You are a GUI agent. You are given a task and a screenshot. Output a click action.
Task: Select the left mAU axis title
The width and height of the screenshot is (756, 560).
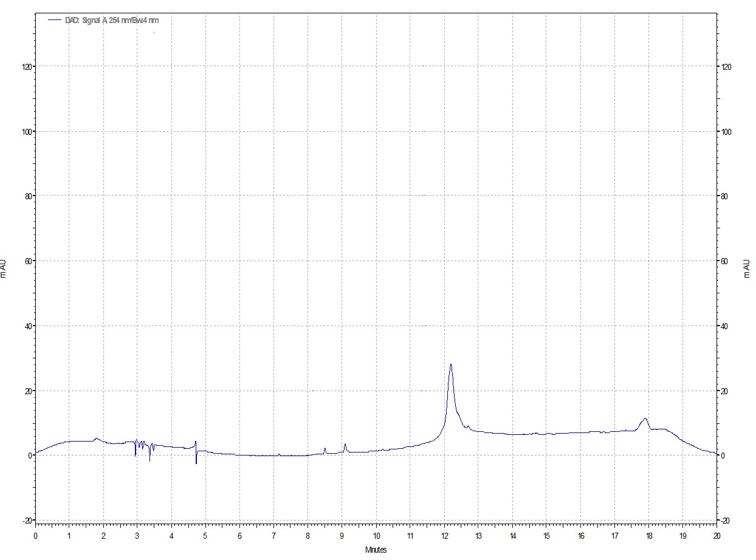[5, 268]
